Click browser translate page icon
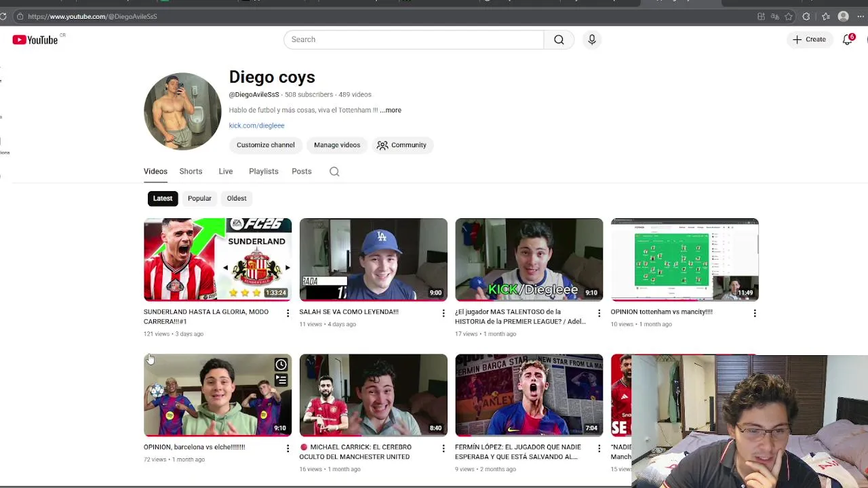Image resolution: width=868 pixels, height=488 pixels. [x=775, y=16]
